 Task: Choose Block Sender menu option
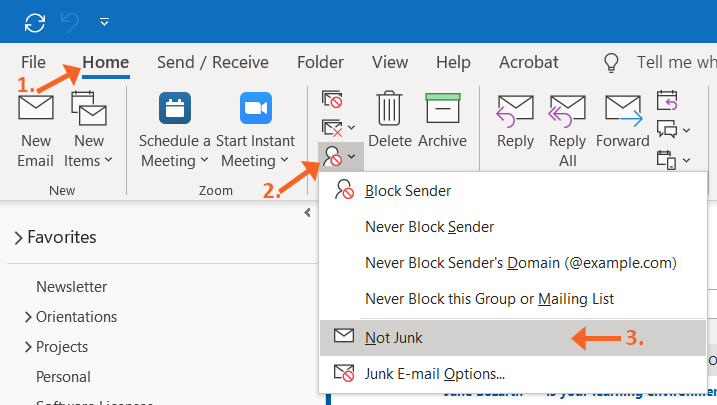click(408, 190)
